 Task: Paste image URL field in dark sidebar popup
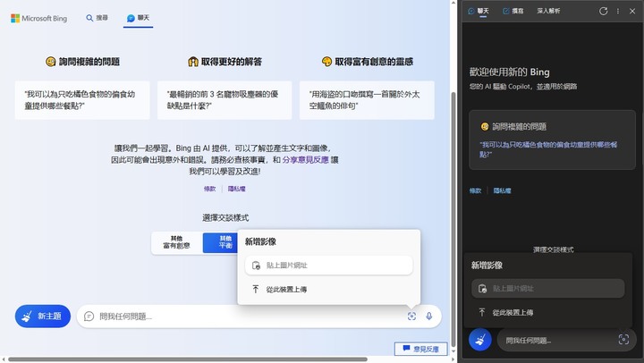[x=548, y=288]
